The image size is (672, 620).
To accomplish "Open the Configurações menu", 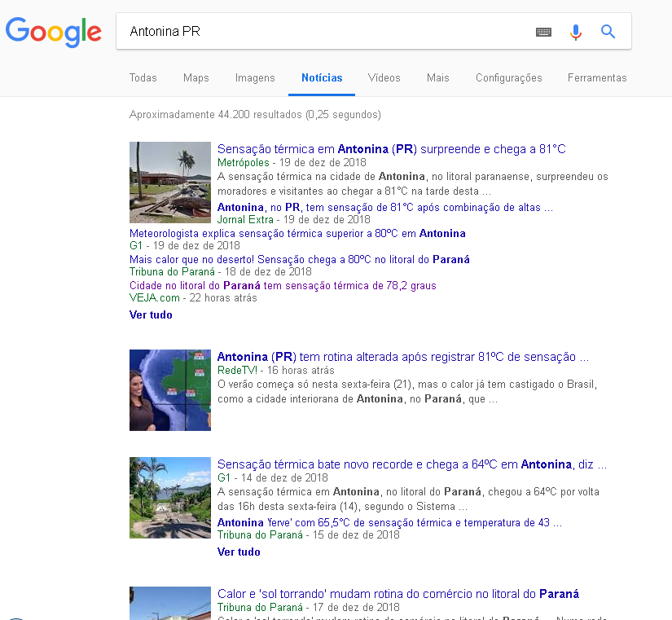I will [509, 77].
